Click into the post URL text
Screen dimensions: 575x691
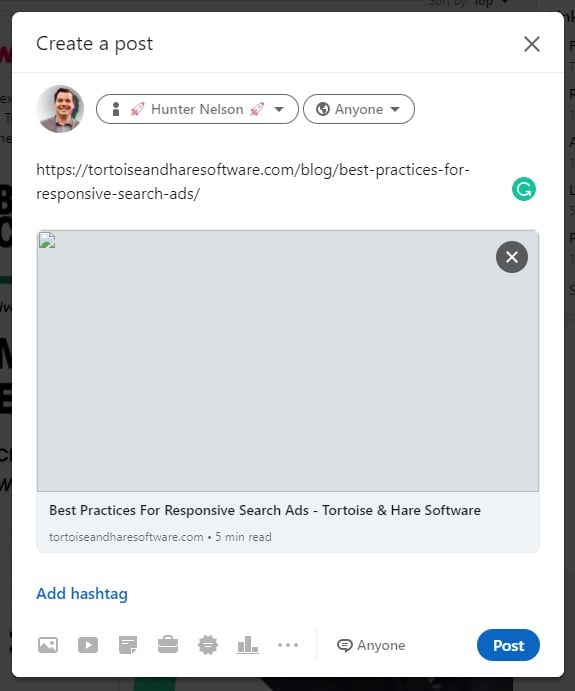[253, 182]
